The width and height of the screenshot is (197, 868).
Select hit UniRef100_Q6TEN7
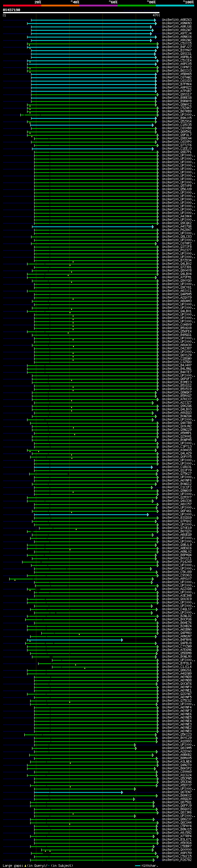(x=177, y=792)
